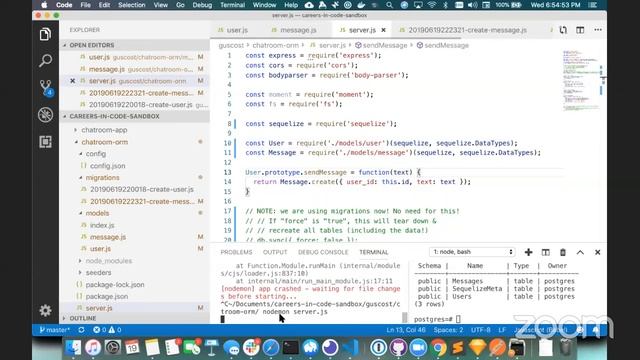Close the server.js editor tab
This screenshot has height=360, width=640.
tap(383, 30)
